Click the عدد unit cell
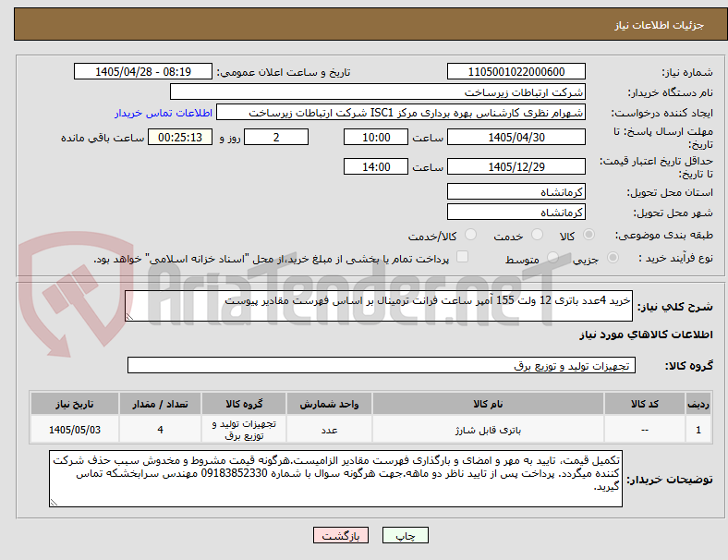The width and height of the screenshot is (728, 560). click(329, 430)
